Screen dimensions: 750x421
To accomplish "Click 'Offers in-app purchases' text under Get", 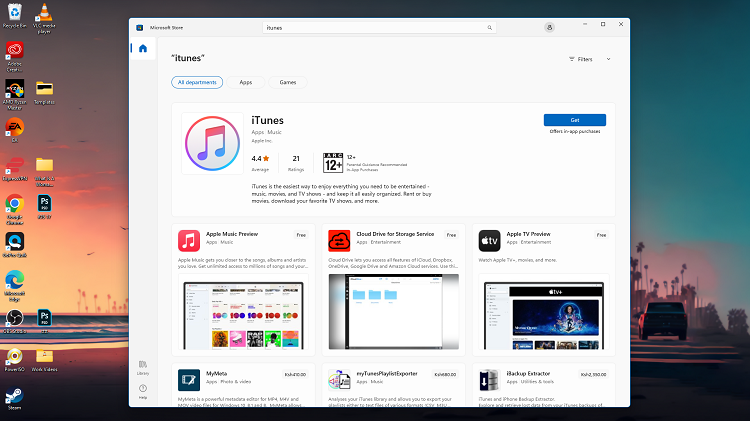I will click(574, 131).
